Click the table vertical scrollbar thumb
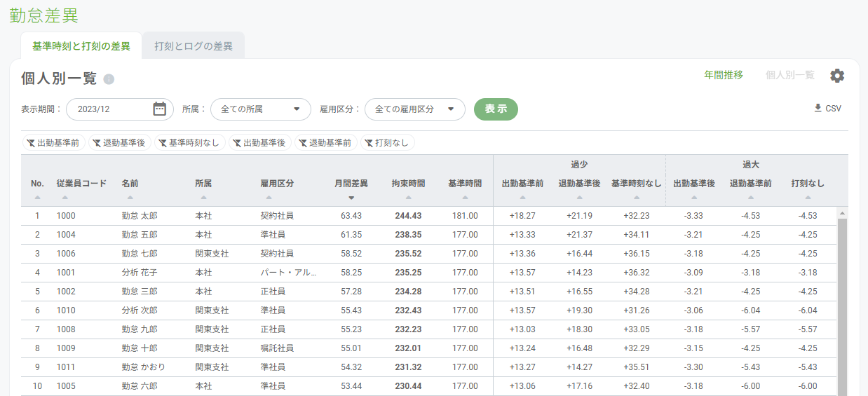The image size is (868, 396). (842, 307)
